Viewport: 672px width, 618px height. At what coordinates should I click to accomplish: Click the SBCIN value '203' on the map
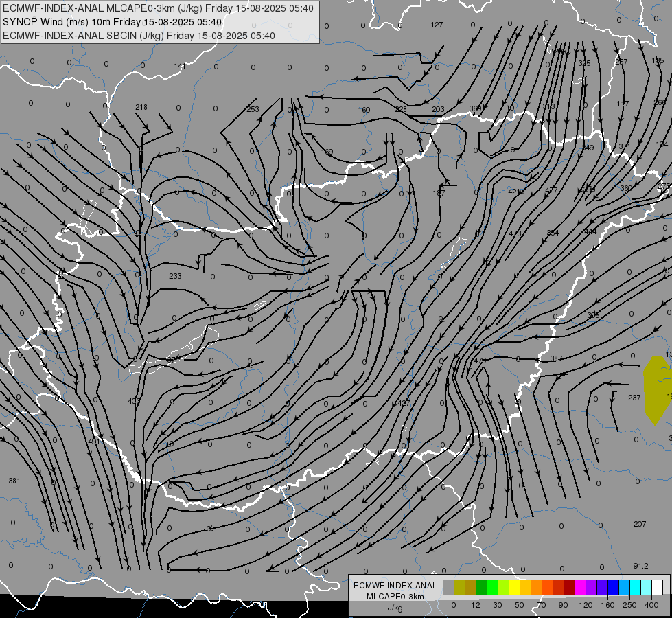click(x=438, y=109)
